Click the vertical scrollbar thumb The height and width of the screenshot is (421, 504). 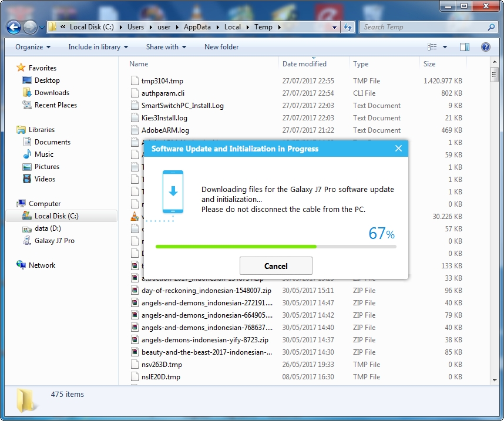pyautogui.click(x=494, y=75)
